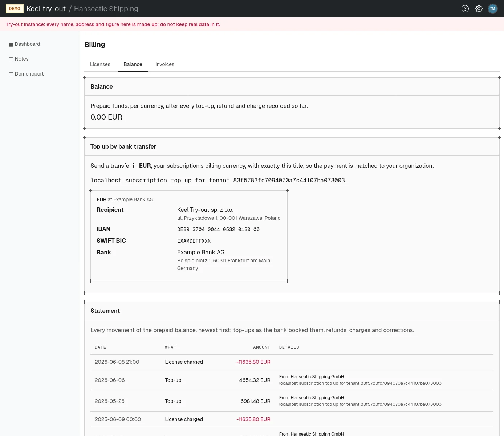This screenshot has height=436, width=504.
Task: Click the Dashboard square icon in sidebar
Action: coord(11,44)
